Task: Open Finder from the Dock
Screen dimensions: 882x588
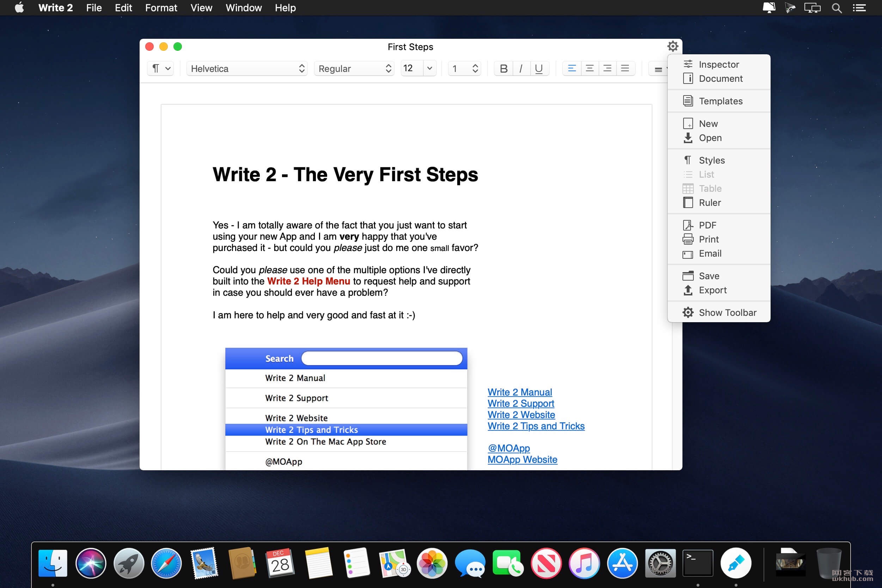Action: 53,563
